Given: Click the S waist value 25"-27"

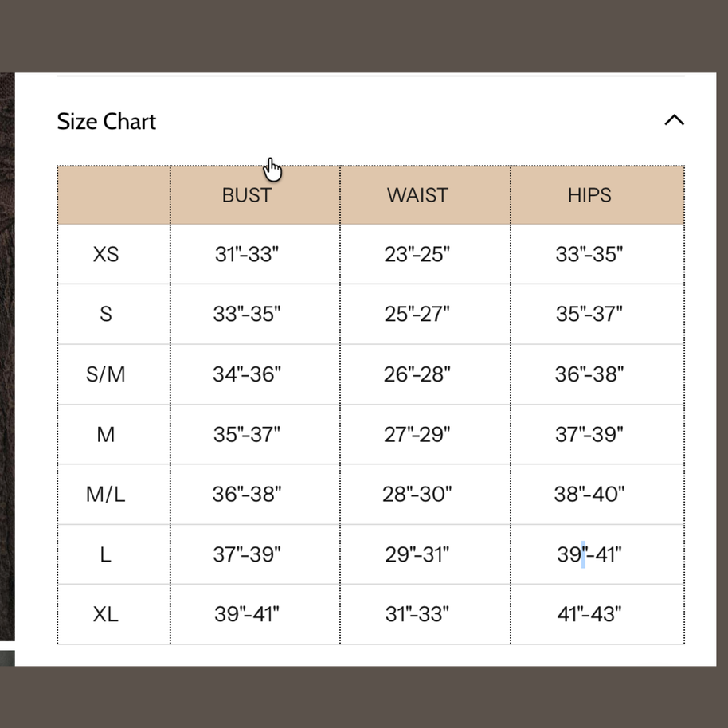Looking at the screenshot, I should (x=417, y=315).
